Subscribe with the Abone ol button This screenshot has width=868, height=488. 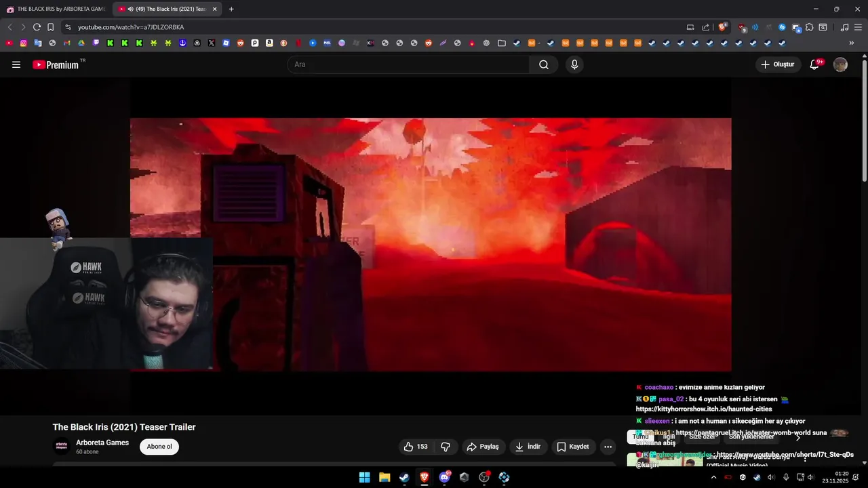[159, 447]
